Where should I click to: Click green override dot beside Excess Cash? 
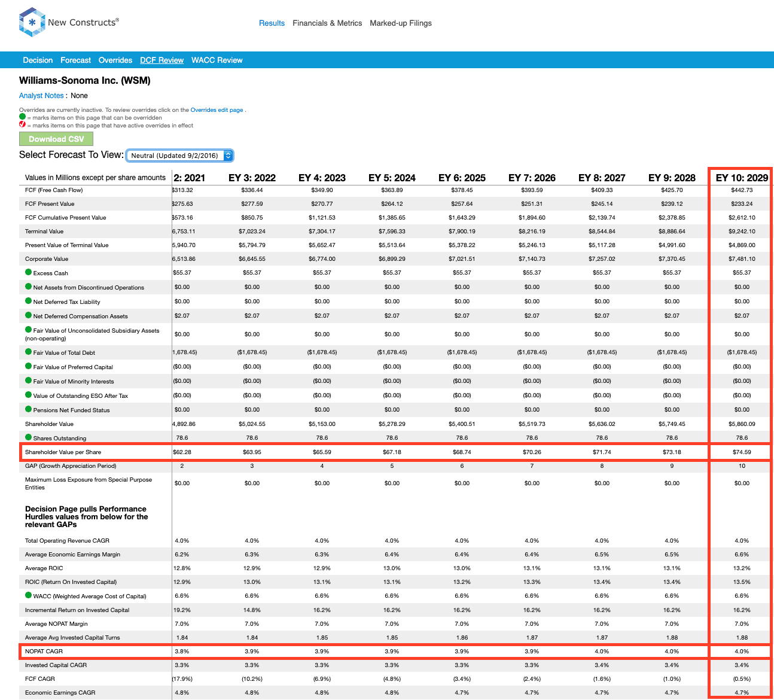tap(28, 272)
